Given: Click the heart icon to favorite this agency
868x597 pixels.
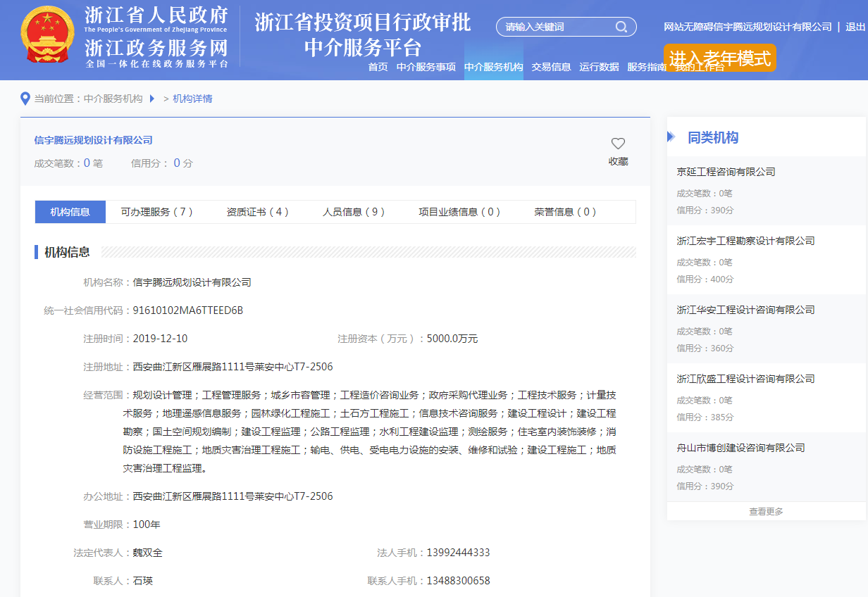Looking at the screenshot, I should (618, 143).
